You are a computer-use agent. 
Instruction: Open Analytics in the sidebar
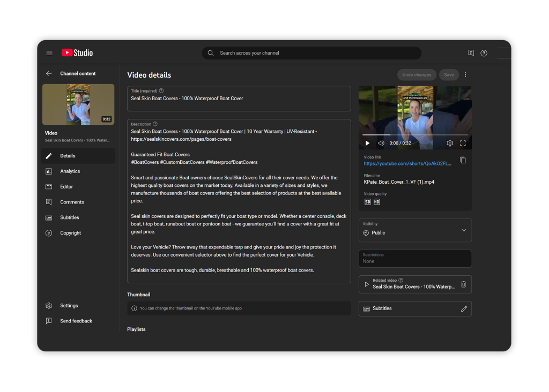coord(70,171)
